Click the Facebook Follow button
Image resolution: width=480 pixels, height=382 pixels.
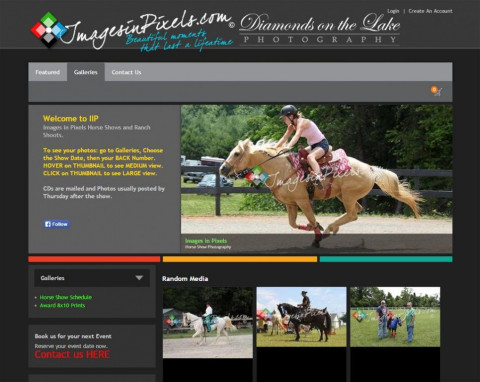(57, 224)
